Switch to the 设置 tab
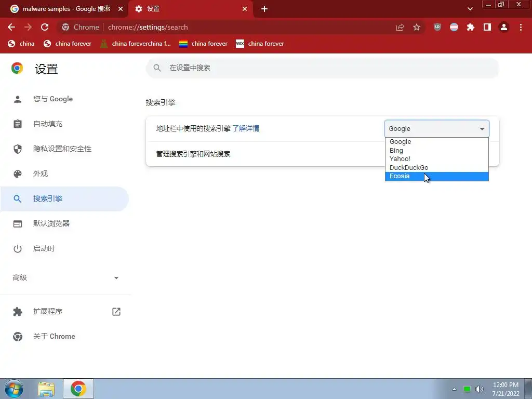 click(x=191, y=9)
